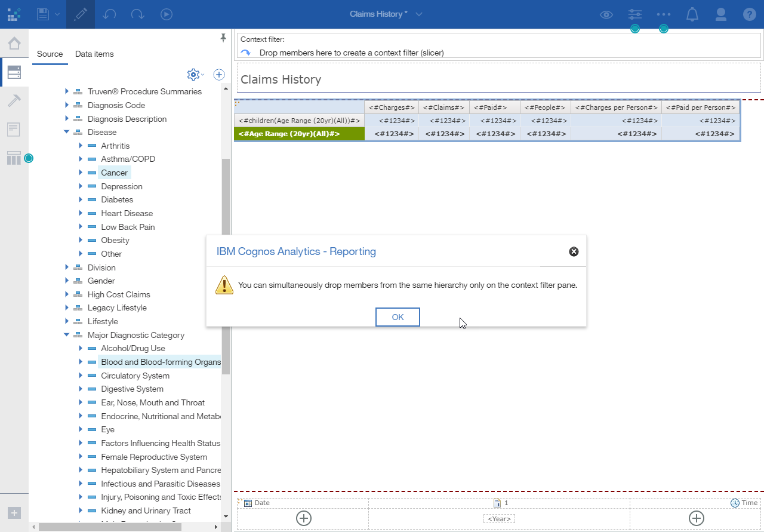Select the green Age Range (20yr)(All) row

[299, 134]
